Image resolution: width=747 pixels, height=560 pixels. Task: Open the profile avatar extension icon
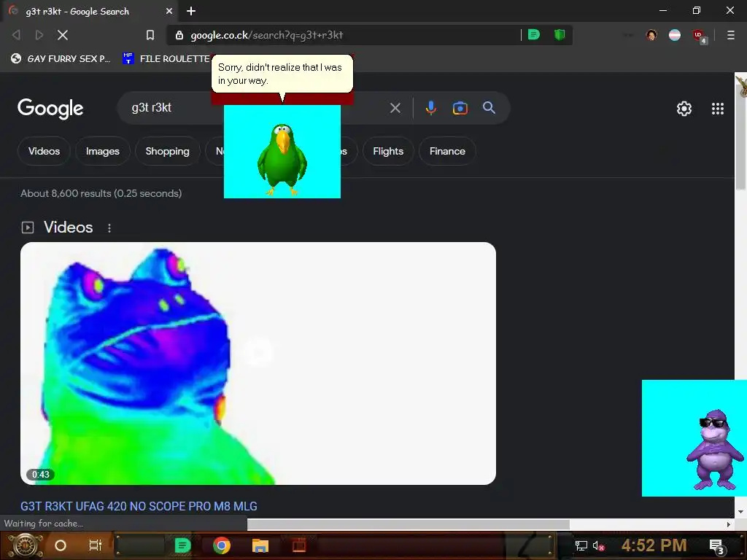pos(651,35)
